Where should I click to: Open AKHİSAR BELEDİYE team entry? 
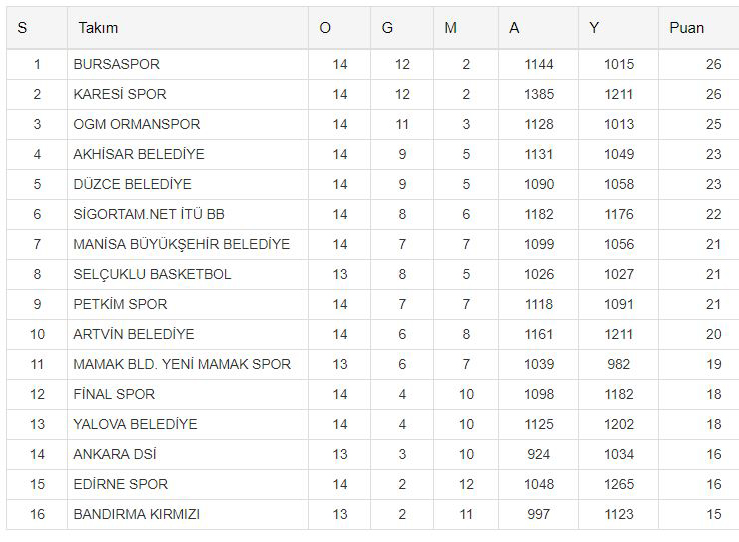point(139,154)
